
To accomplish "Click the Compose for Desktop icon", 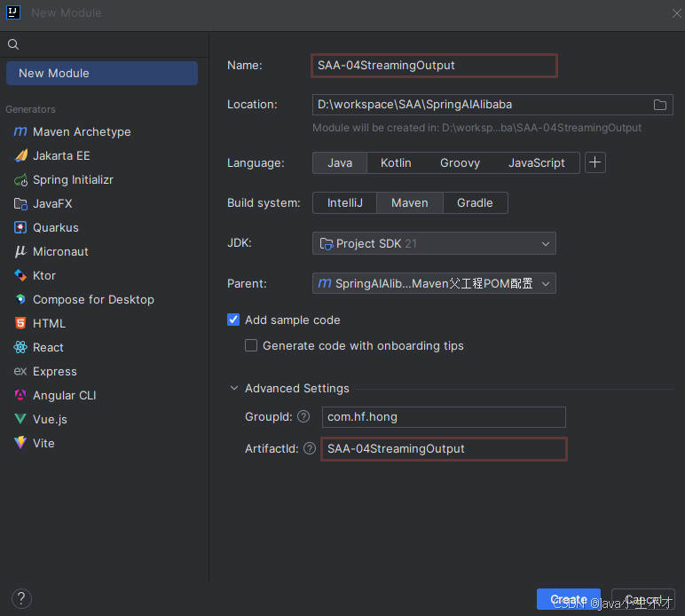I will [x=20, y=299].
